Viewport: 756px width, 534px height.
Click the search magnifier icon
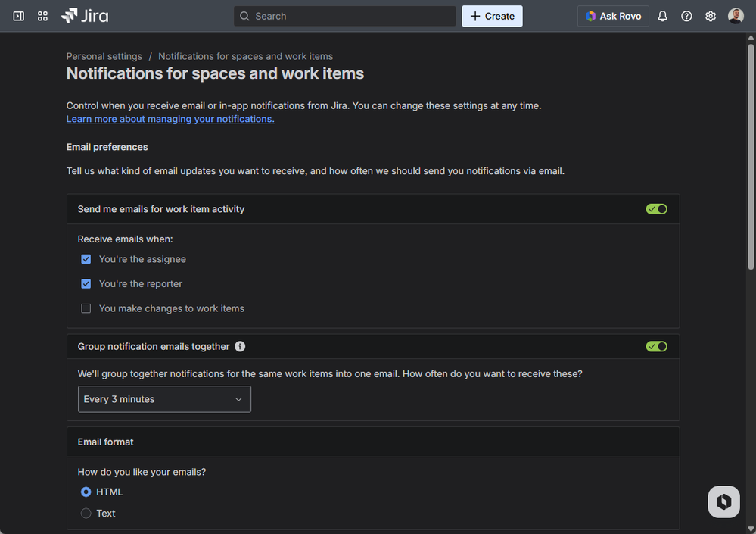pos(244,16)
